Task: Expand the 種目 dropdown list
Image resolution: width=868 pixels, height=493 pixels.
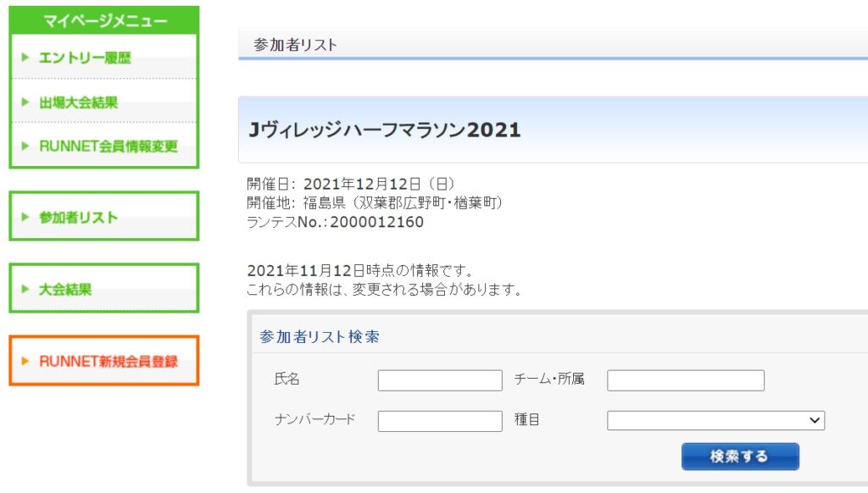Action: pos(715,420)
